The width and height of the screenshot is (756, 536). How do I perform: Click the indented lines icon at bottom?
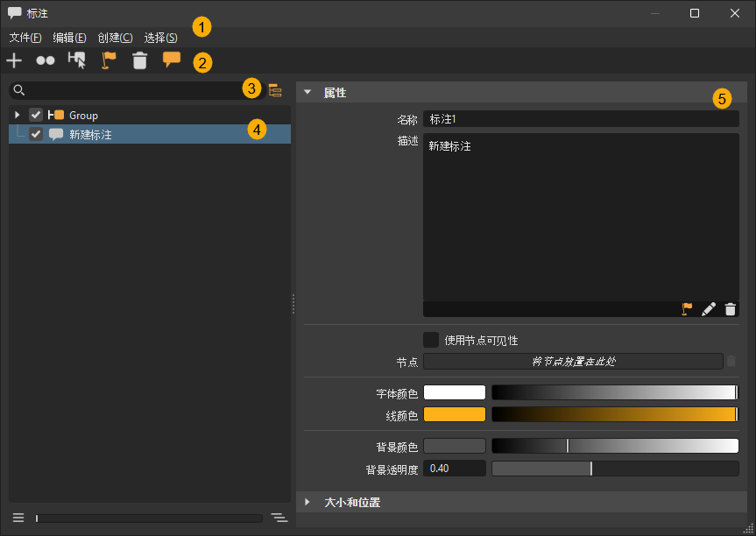[x=279, y=518]
